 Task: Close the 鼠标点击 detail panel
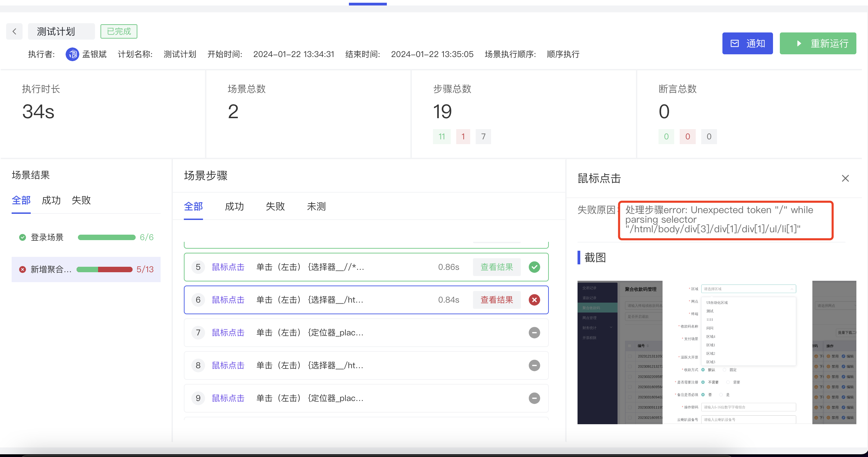pyautogui.click(x=845, y=178)
